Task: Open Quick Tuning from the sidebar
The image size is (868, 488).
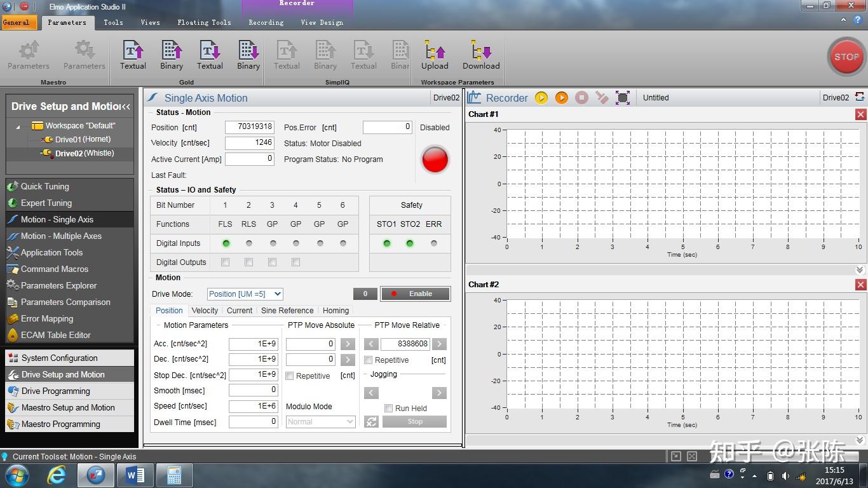Action: [44, 186]
